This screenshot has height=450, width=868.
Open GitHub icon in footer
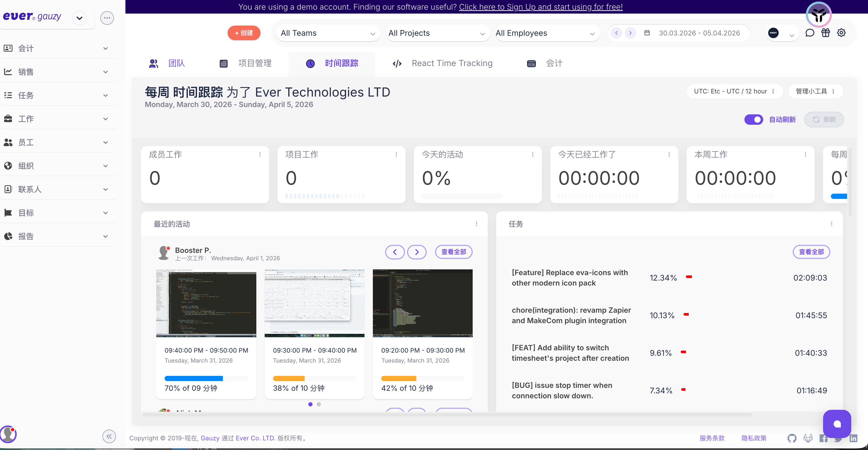[792, 438]
